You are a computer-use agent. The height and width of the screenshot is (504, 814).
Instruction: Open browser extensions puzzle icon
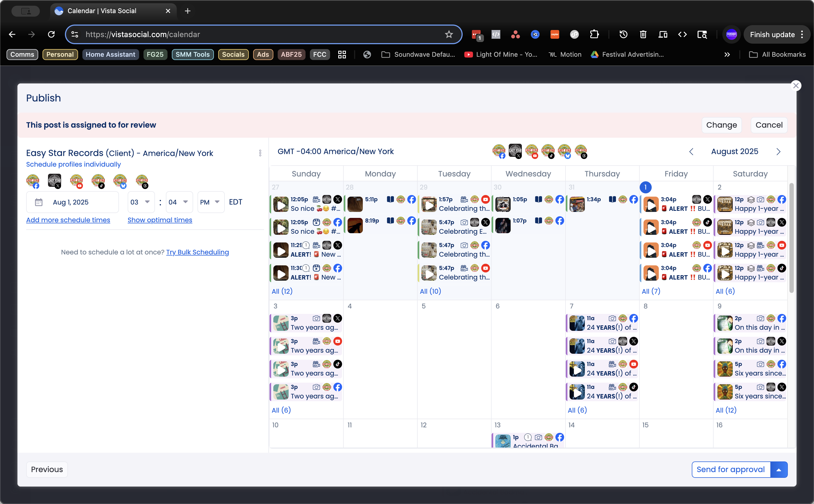click(594, 34)
